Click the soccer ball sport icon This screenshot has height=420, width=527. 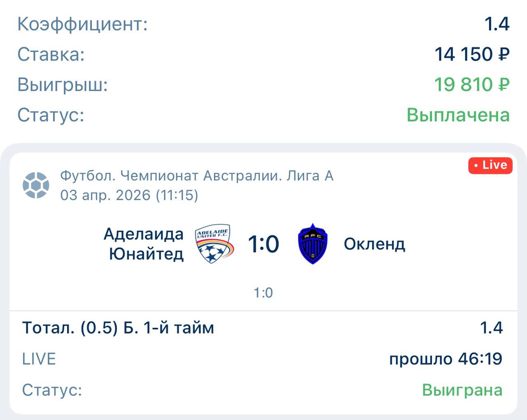pos(36,185)
